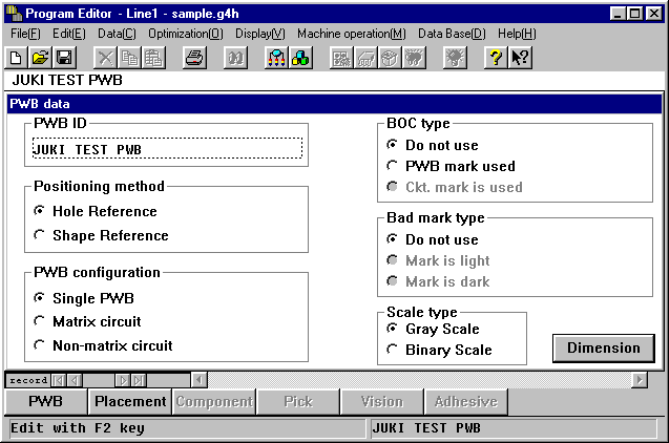Click status bar 'JUKI TEST PWB' text

426,428
